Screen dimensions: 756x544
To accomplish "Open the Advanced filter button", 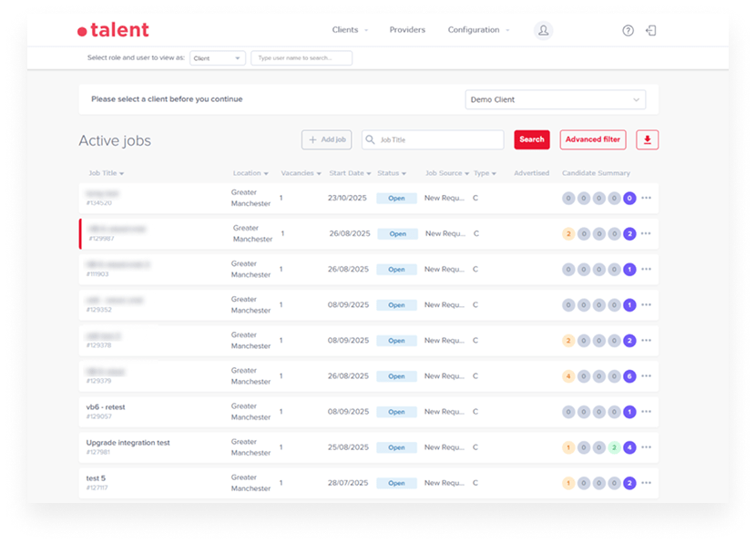I will (x=593, y=139).
